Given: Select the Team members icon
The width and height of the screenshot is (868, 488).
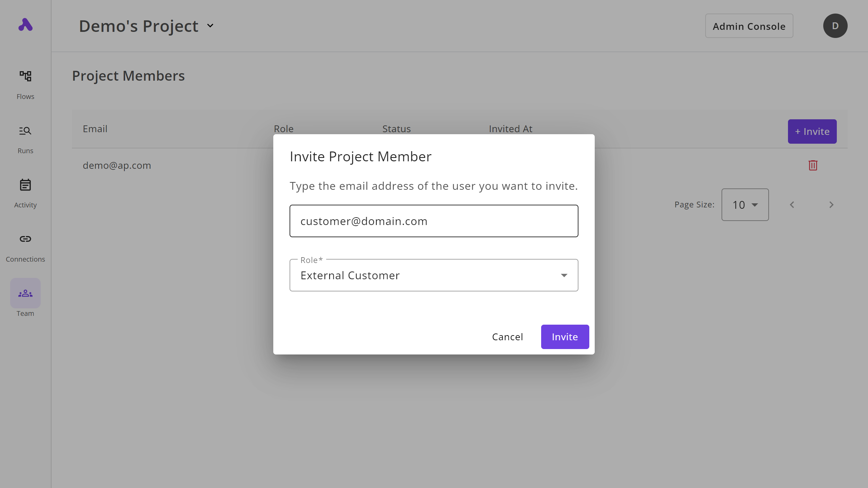Looking at the screenshot, I should (25, 293).
